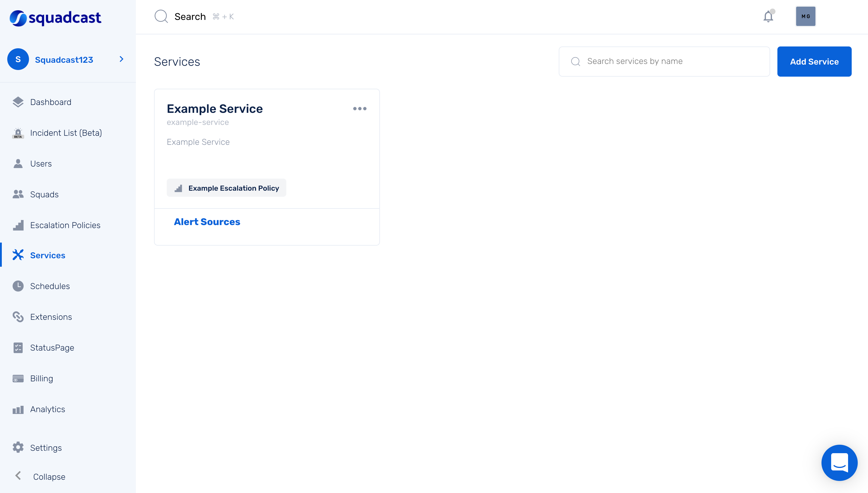The image size is (868, 493).
Task: Navigate to the Billing page
Action: (41, 378)
